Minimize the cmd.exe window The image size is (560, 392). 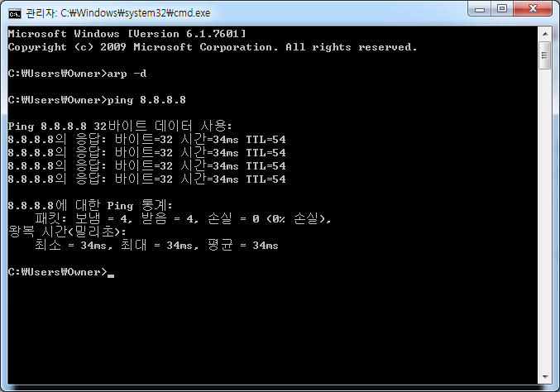coord(480,8)
